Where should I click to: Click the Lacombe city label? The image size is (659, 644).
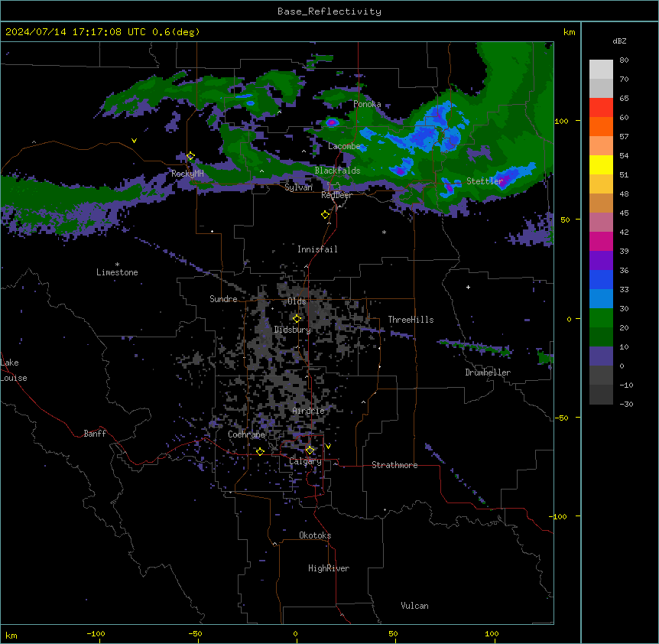pyautogui.click(x=344, y=146)
